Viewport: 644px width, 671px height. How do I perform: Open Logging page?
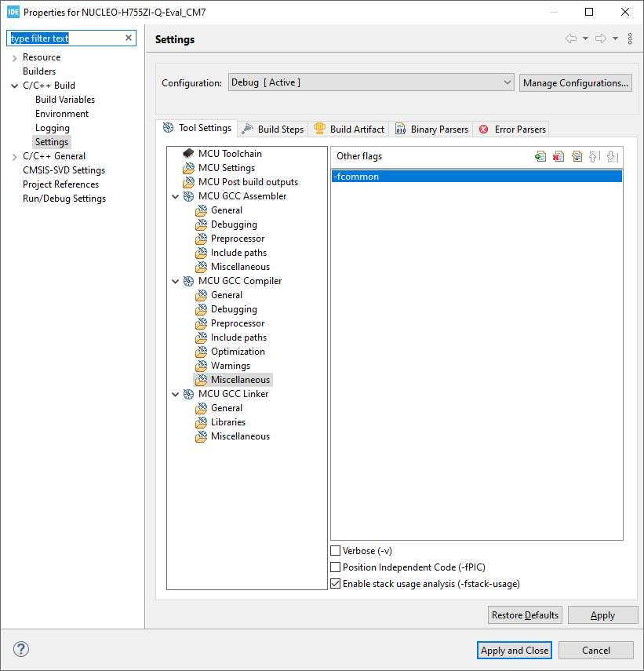point(53,127)
